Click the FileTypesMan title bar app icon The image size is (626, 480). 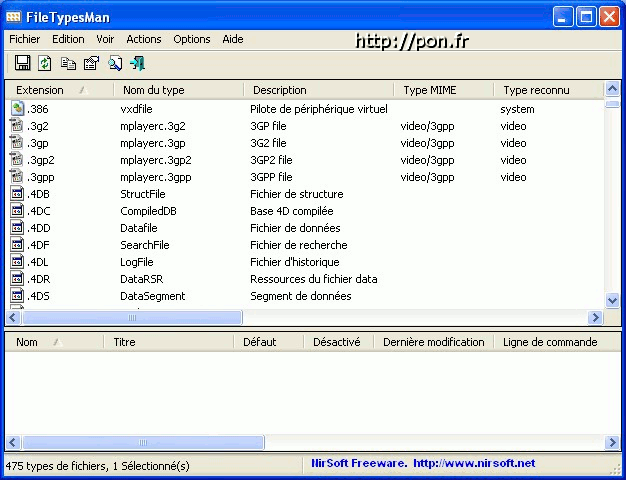coord(14,17)
